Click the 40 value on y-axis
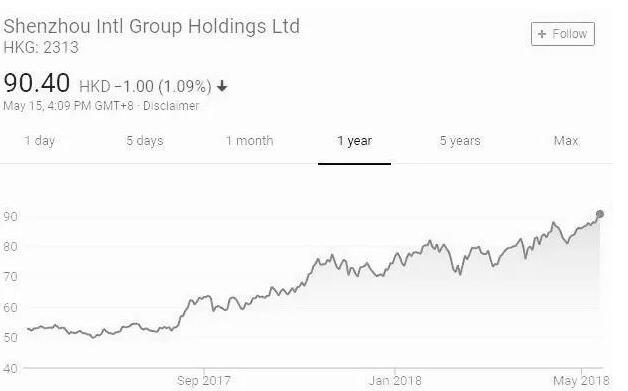The image size is (628, 391). 10,368
